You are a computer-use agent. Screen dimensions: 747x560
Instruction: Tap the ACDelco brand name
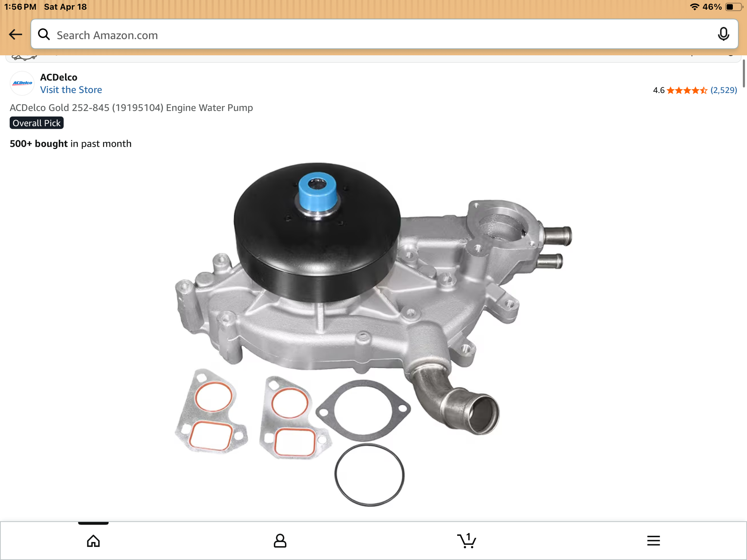[59, 77]
